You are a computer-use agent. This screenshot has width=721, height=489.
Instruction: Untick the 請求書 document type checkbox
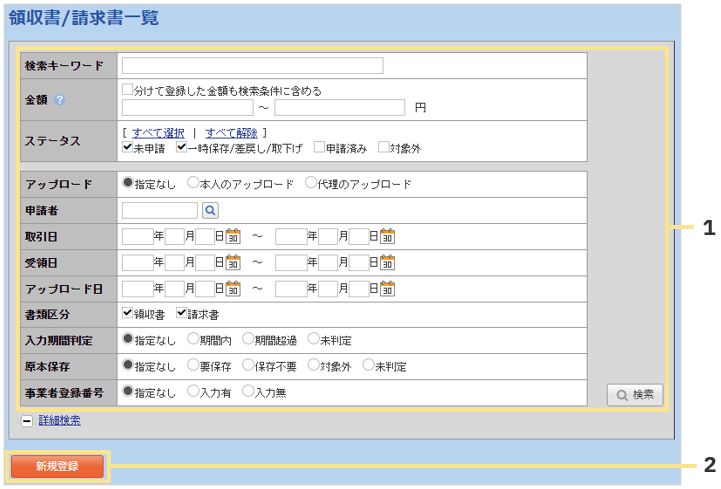click(x=182, y=314)
